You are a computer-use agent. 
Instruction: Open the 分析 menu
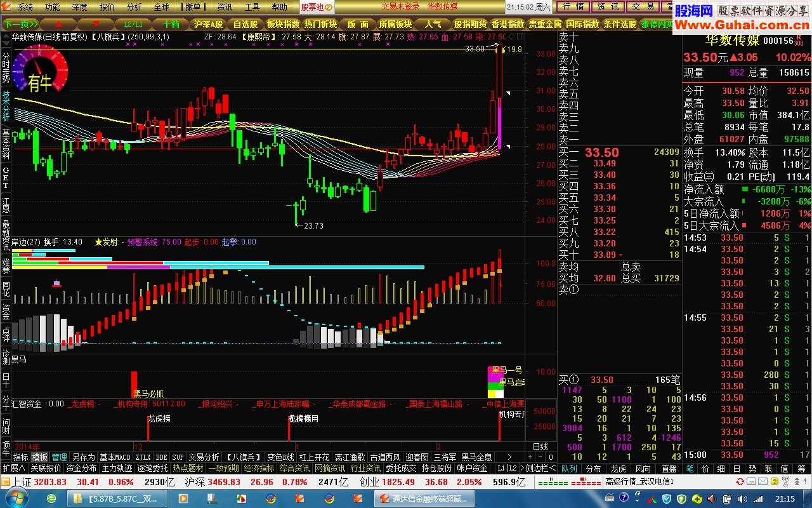[x=134, y=7]
